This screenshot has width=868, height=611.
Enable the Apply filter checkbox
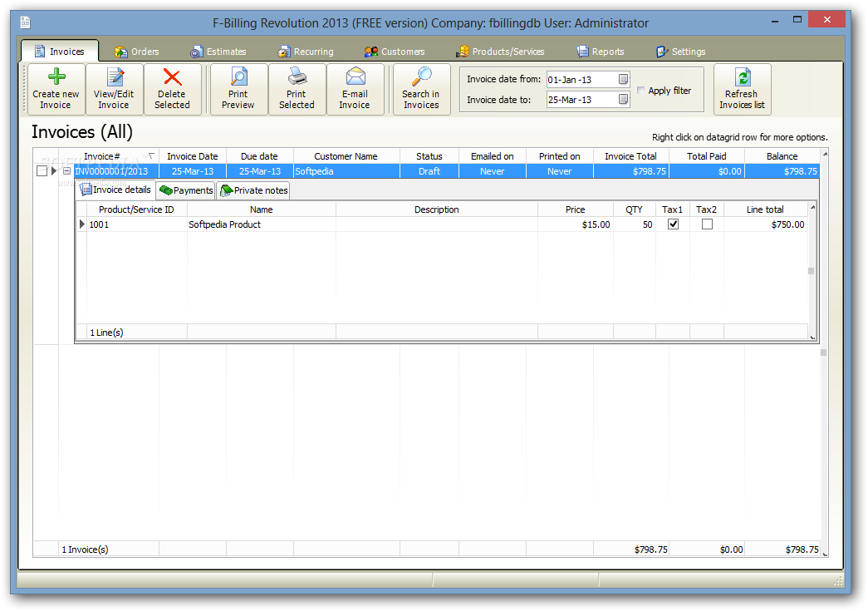[x=641, y=91]
